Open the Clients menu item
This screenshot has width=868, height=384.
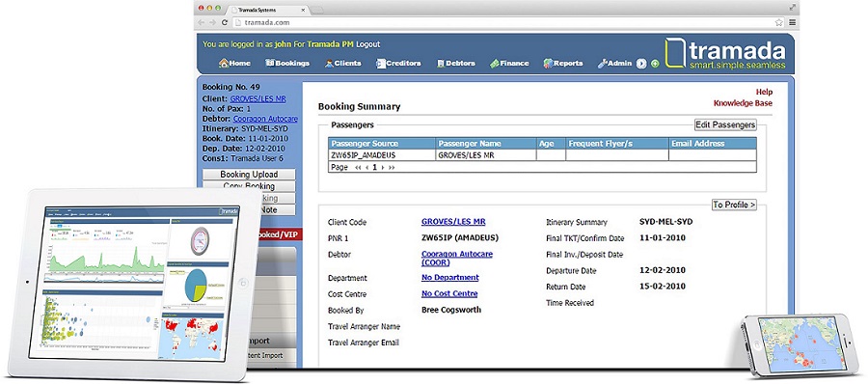click(x=342, y=63)
